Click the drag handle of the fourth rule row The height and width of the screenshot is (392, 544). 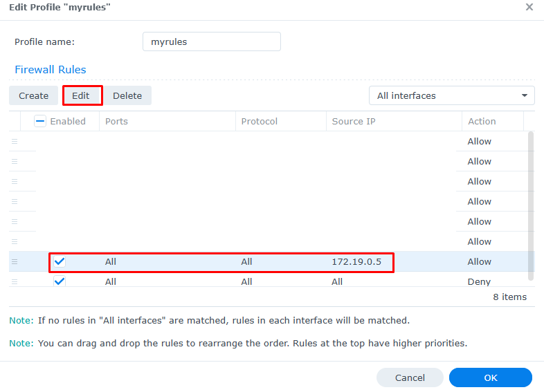15,201
